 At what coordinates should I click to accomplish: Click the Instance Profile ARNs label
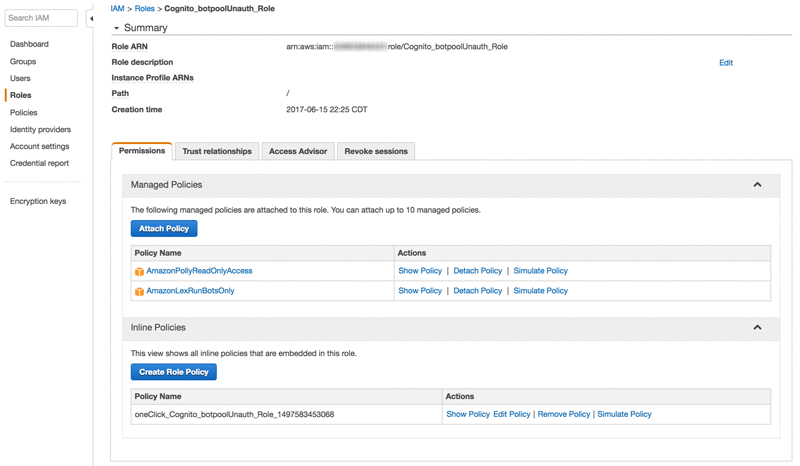[153, 78]
